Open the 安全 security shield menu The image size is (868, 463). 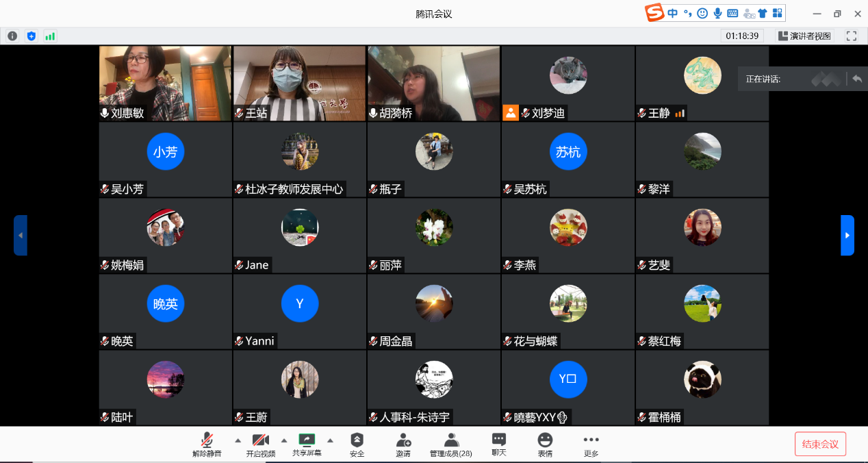point(357,445)
